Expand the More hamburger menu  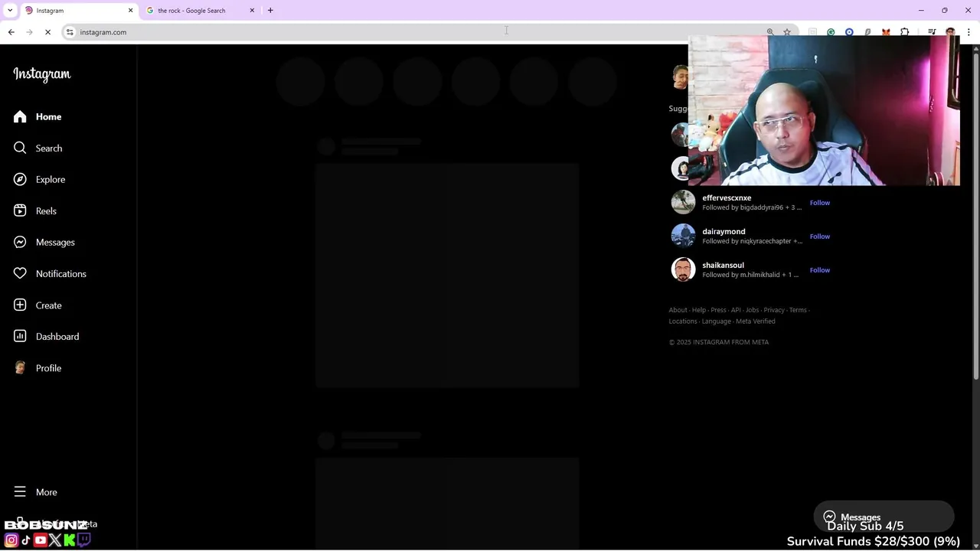click(x=35, y=491)
